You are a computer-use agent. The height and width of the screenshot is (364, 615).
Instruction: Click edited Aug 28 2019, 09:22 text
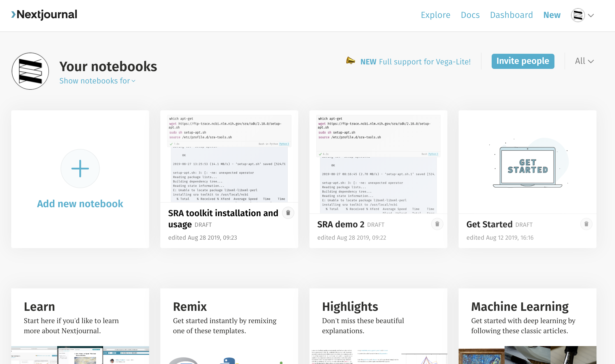352,238
